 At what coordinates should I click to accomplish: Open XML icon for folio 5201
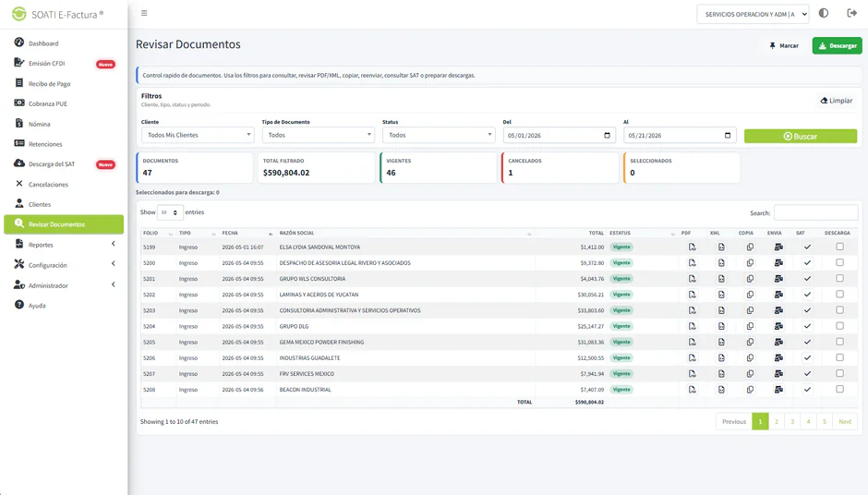click(x=721, y=279)
